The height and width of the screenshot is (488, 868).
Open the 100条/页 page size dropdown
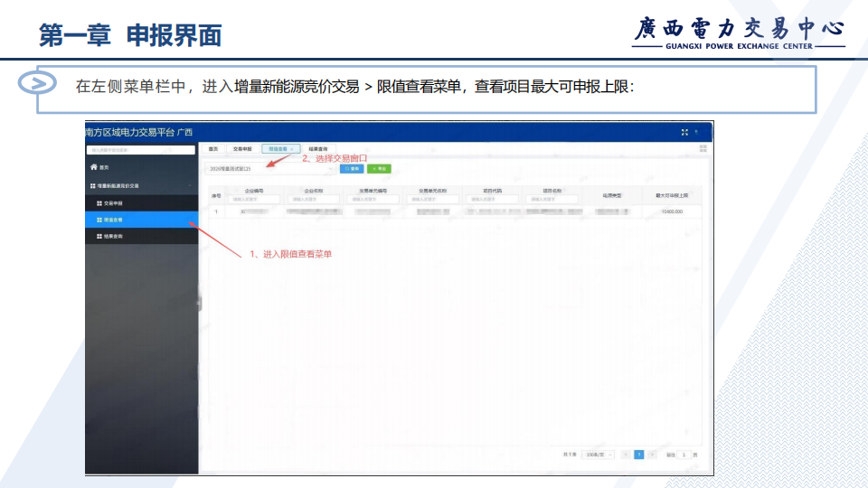598,455
